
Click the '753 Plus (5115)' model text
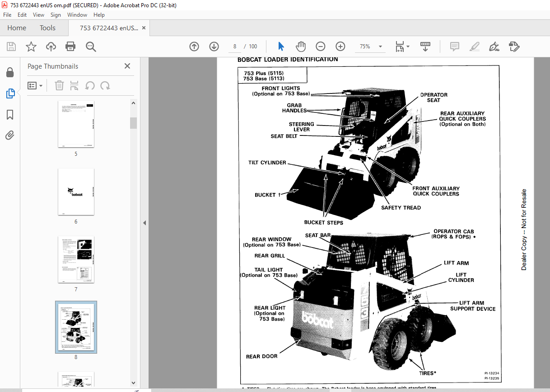[263, 73]
